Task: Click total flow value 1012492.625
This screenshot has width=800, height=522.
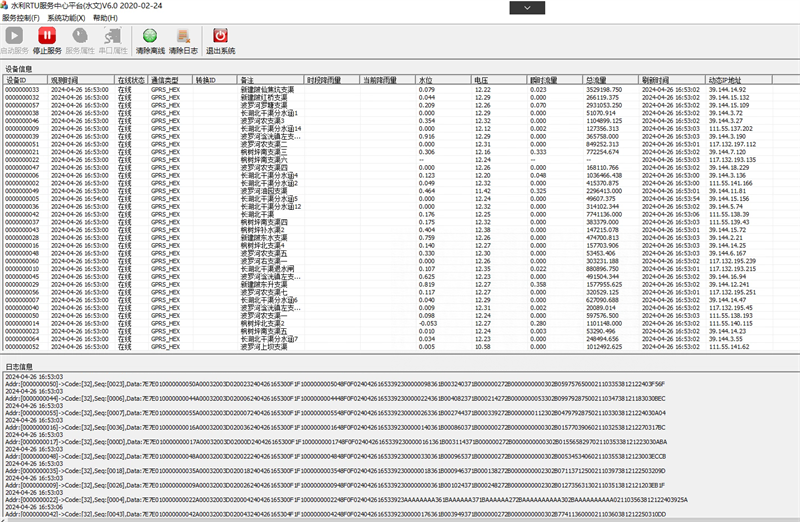Action: (604, 347)
